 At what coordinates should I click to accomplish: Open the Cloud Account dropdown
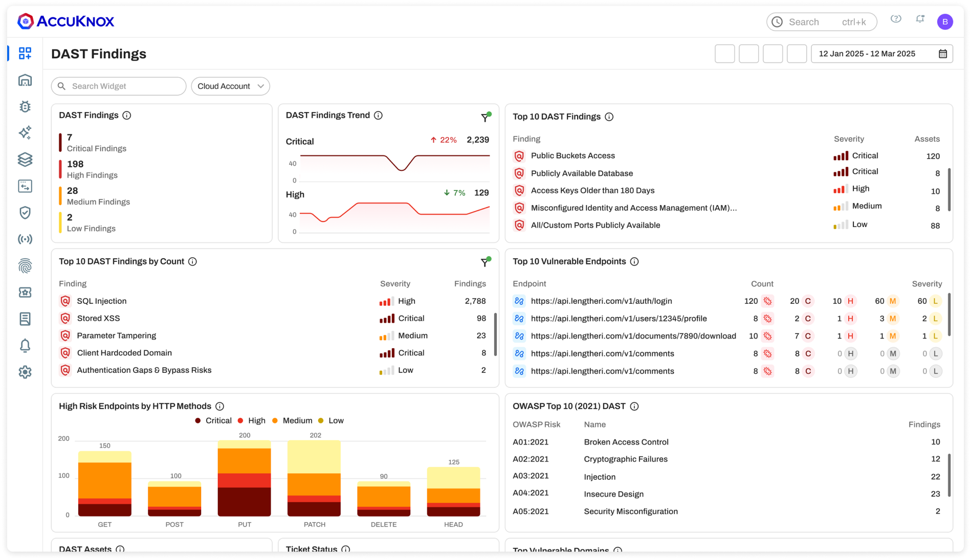click(230, 86)
